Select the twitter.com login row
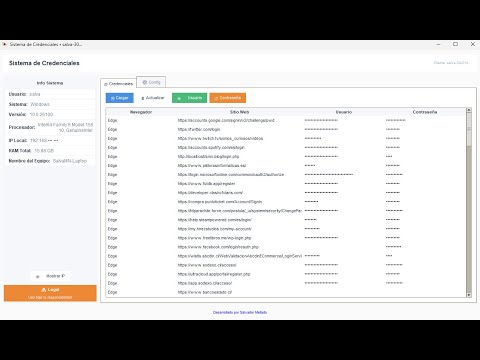This screenshot has height=360, width=480. point(286,129)
